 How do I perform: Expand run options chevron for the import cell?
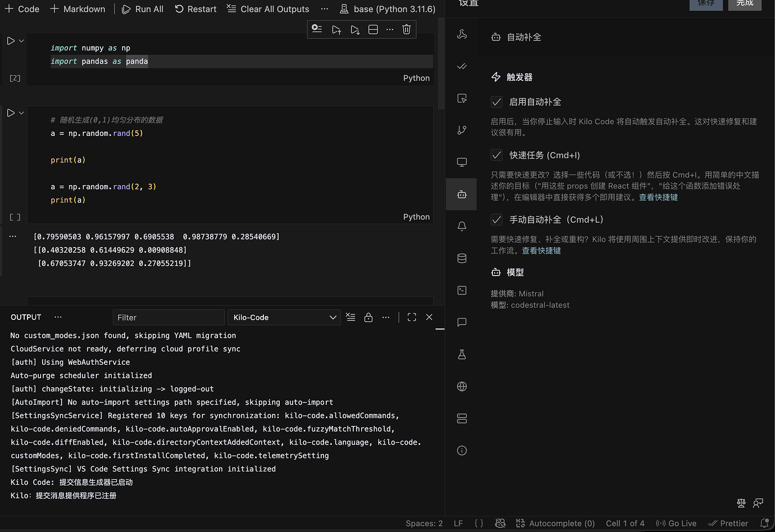(x=21, y=41)
